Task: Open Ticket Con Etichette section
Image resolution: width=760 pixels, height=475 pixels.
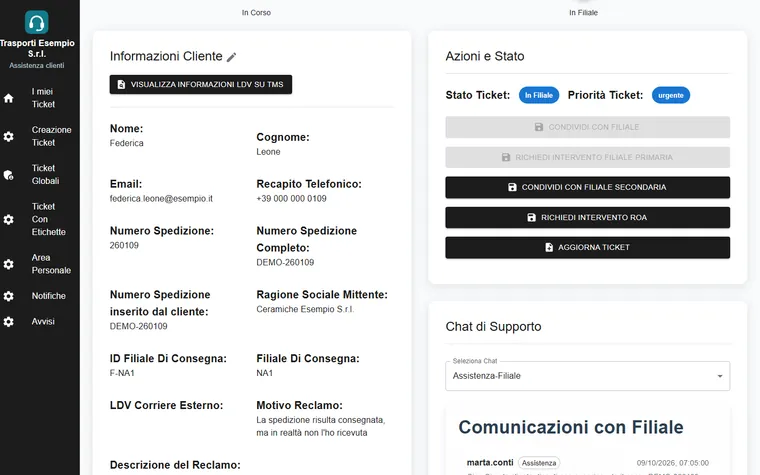Action: point(40,219)
